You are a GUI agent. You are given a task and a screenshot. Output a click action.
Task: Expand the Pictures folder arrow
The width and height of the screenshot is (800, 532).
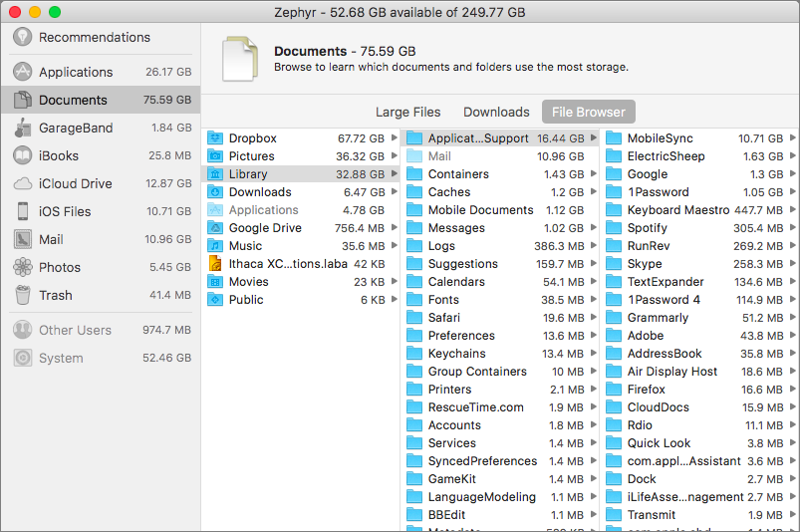click(x=394, y=156)
